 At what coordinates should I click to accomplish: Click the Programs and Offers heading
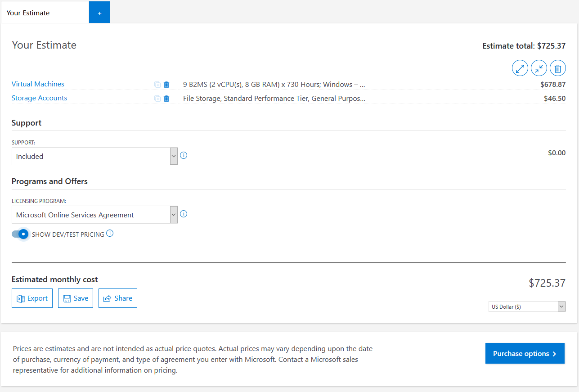49,181
